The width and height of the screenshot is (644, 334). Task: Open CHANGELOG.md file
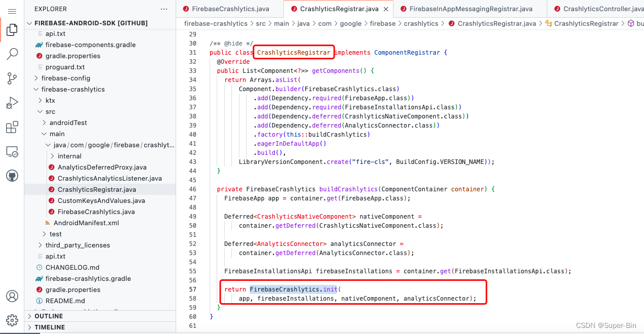[x=100, y=267]
